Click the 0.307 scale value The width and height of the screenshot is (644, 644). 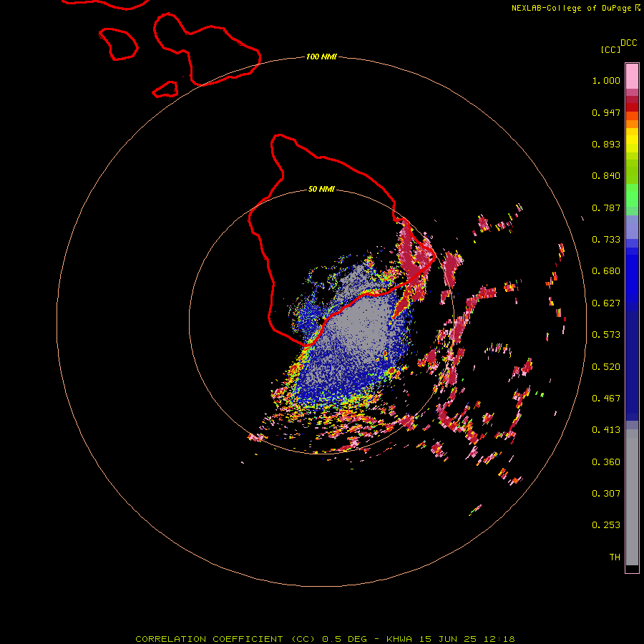[x=606, y=494]
